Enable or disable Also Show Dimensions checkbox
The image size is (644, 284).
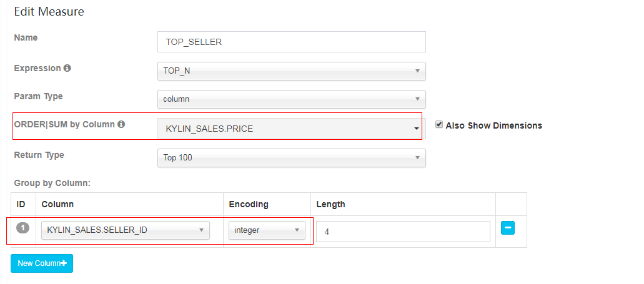439,125
